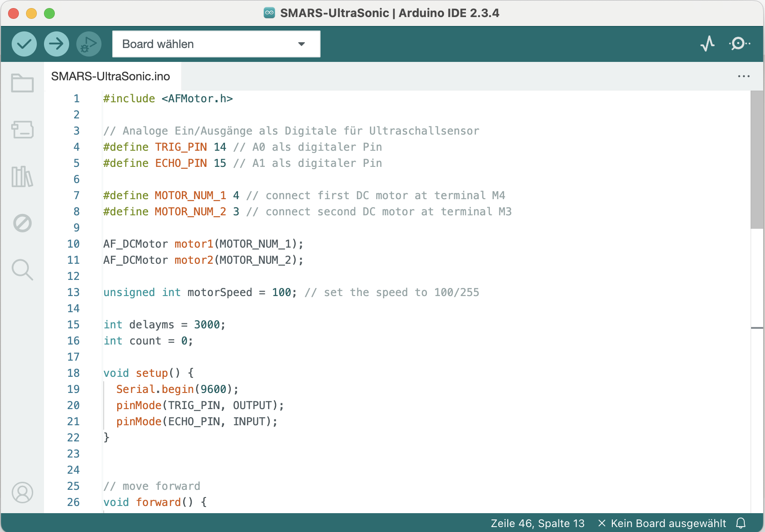Click line number 18 in the gutter
This screenshot has height=532, width=765.
(73, 373)
